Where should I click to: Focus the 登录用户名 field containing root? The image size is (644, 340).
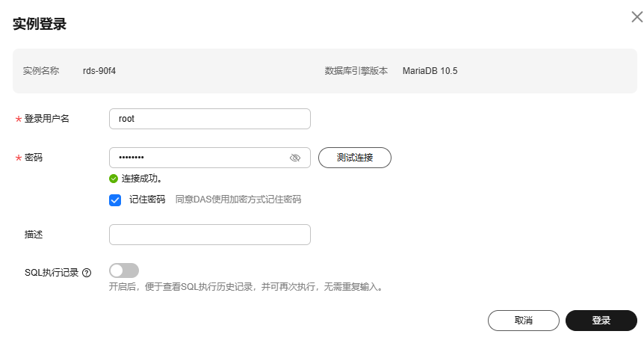(x=210, y=119)
